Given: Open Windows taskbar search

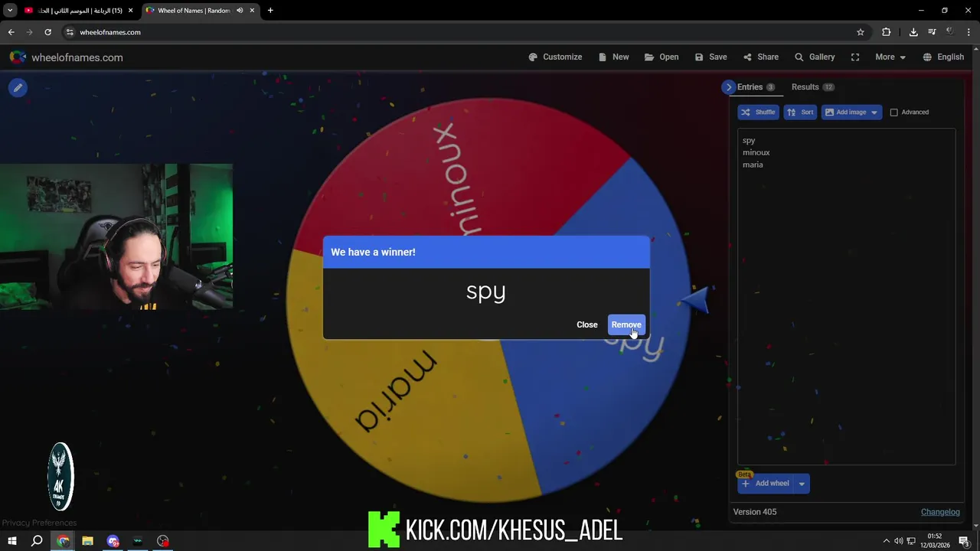Looking at the screenshot, I should 37,541.
